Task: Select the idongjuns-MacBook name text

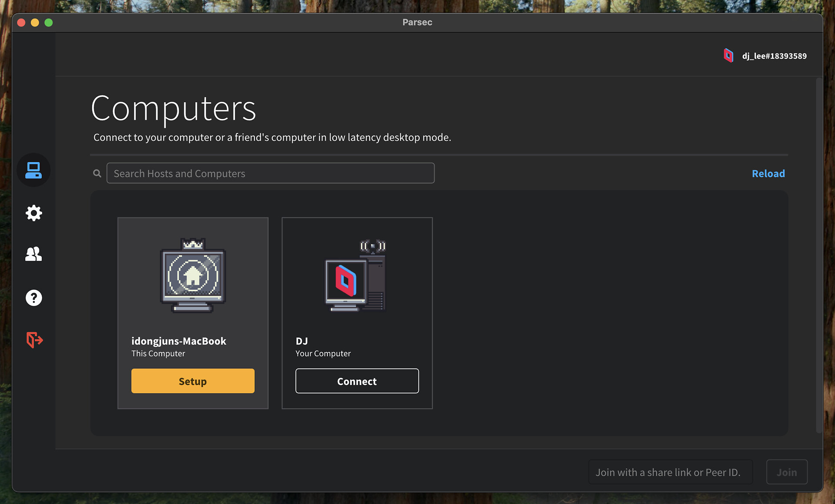Action: point(179,341)
